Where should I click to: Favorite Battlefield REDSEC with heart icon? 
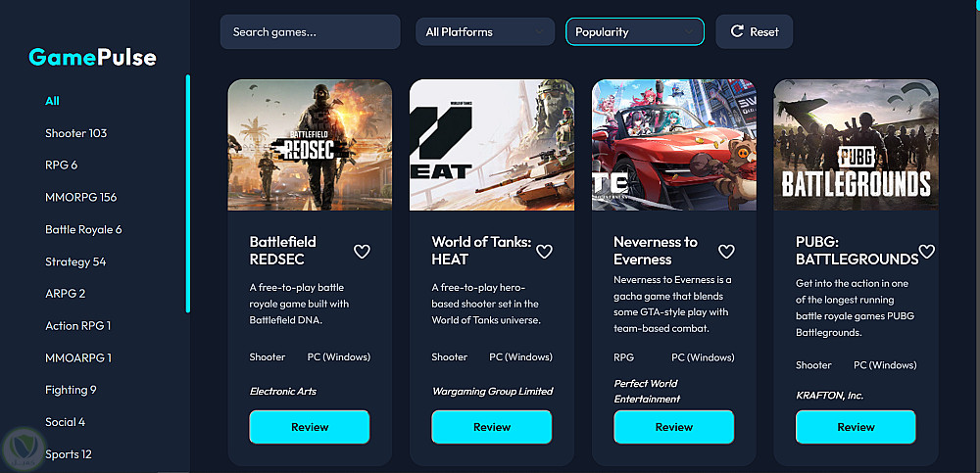pyautogui.click(x=362, y=251)
